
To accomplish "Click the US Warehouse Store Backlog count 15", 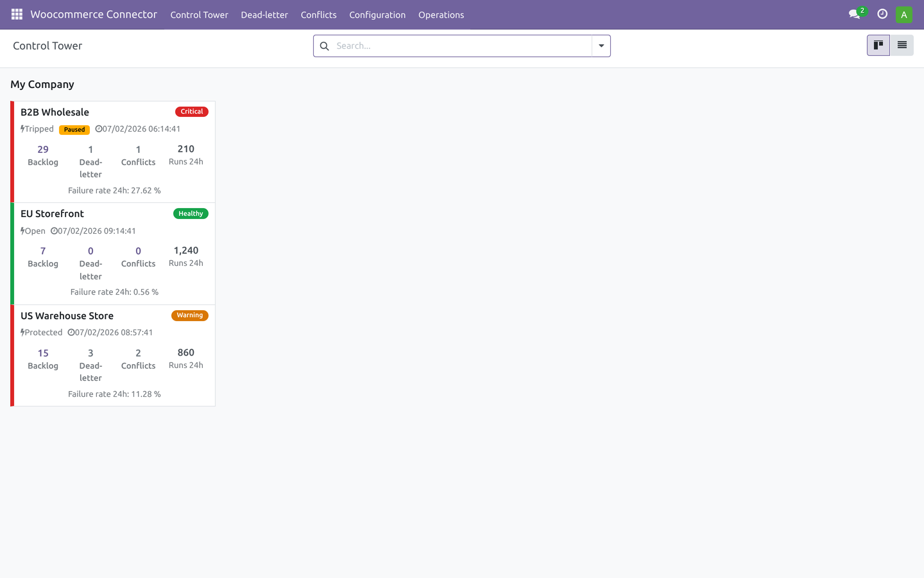I will pos(43,353).
